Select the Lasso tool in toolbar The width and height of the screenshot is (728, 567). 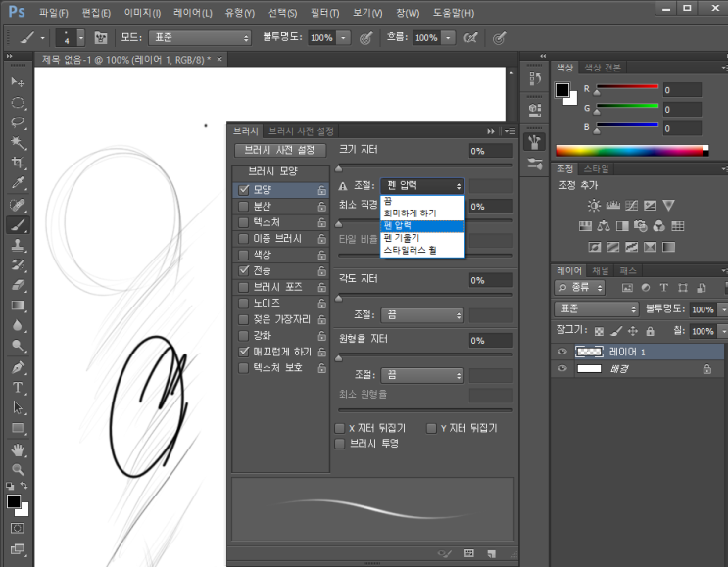(18, 122)
